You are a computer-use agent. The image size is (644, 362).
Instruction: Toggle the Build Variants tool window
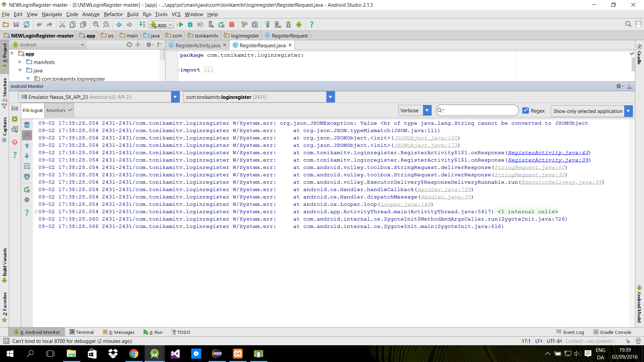tap(5, 265)
